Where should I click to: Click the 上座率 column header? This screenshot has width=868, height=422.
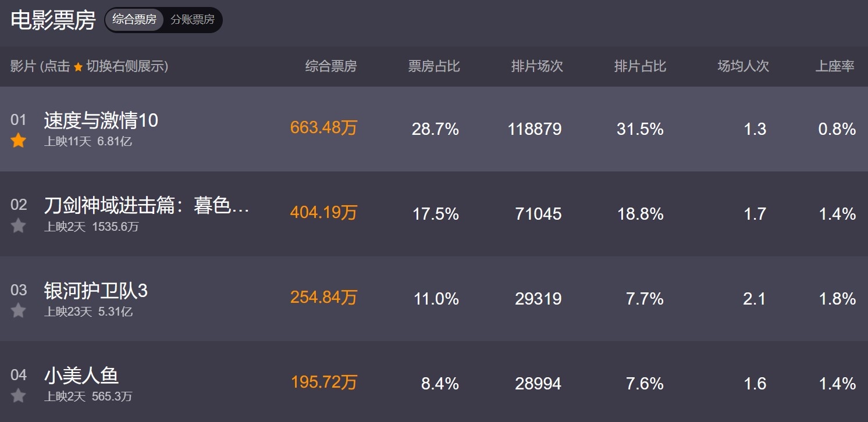835,66
